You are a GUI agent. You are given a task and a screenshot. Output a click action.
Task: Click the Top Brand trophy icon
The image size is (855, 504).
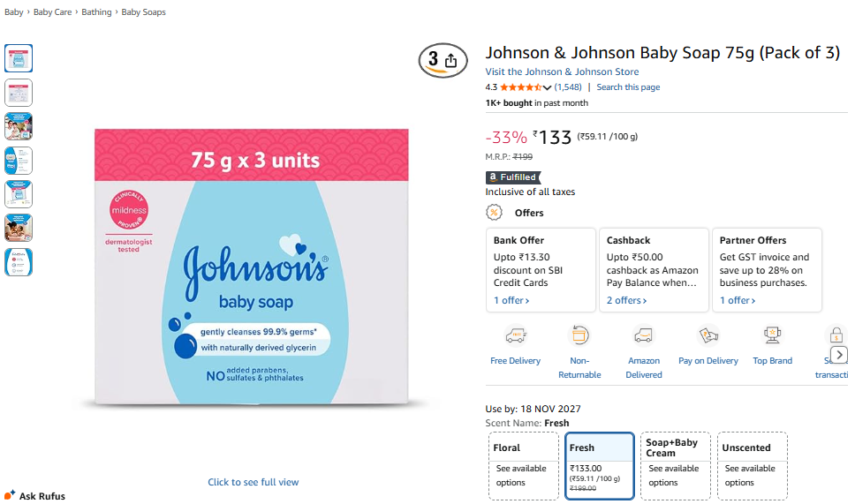[772, 335]
